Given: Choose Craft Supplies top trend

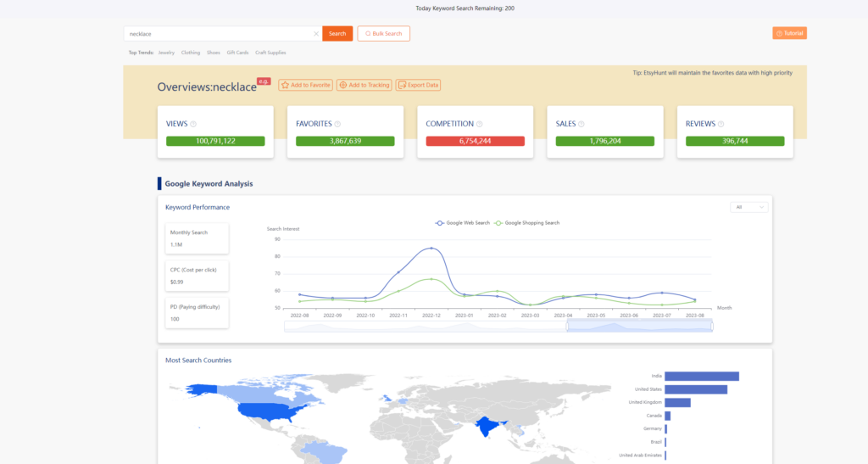Looking at the screenshot, I should [x=270, y=53].
